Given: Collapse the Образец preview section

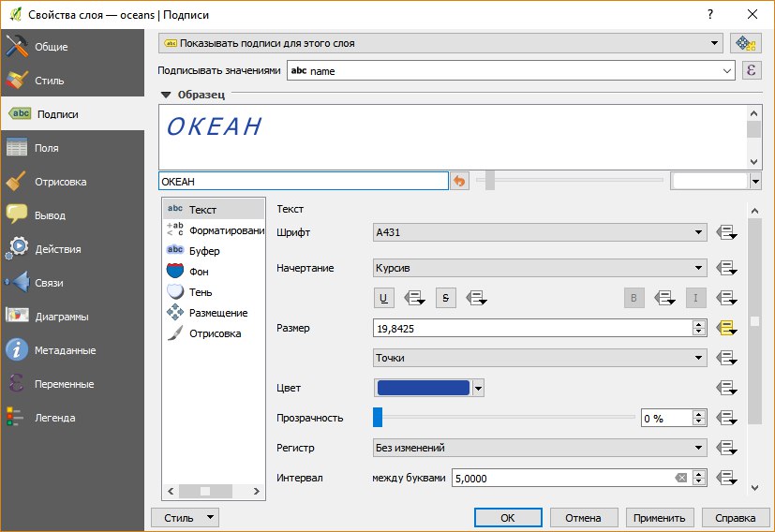Looking at the screenshot, I should [x=166, y=95].
